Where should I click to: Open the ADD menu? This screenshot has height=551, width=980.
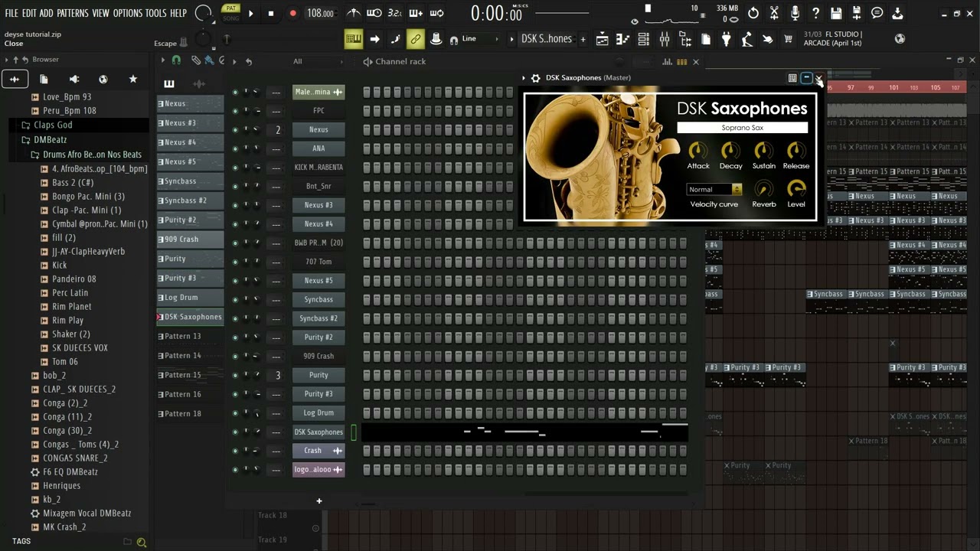47,13
